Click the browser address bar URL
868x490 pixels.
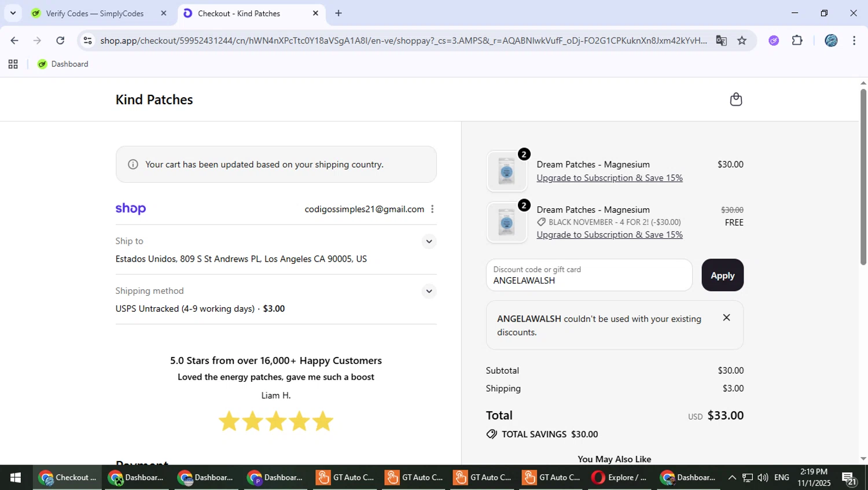[x=403, y=40]
